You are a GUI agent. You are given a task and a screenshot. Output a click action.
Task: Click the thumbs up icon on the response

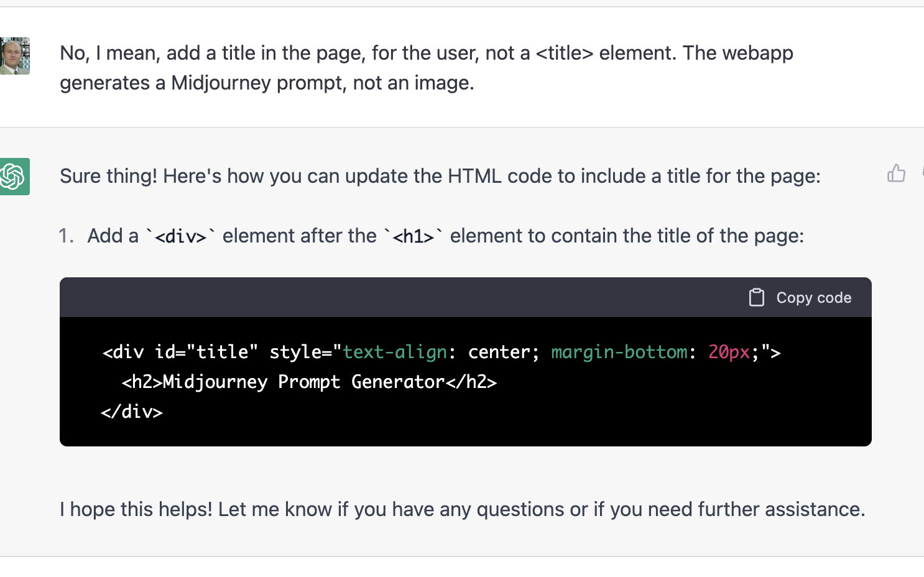pyautogui.click(x=896, y=173)
